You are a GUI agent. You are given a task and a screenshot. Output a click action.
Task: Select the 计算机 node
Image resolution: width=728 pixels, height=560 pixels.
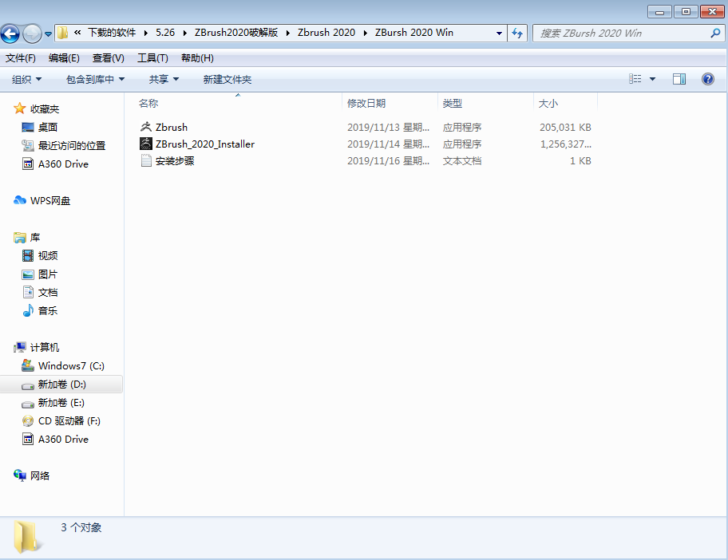coord(45,348)
